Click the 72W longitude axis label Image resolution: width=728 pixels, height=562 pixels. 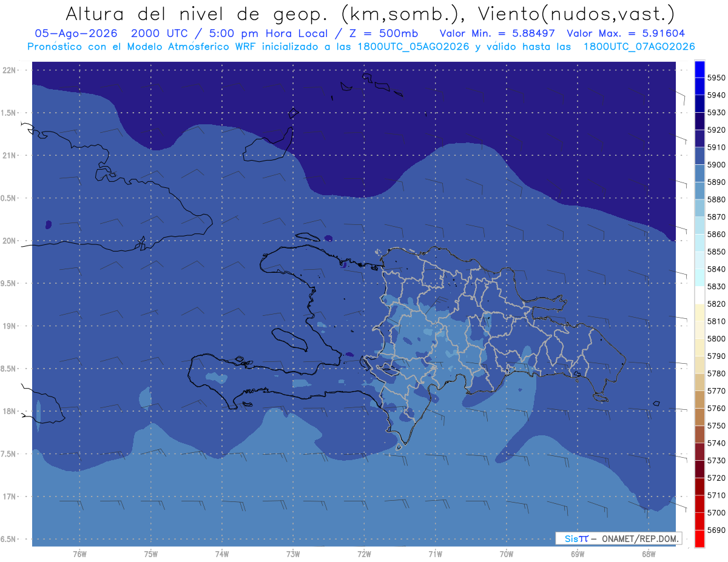point(365,554)
